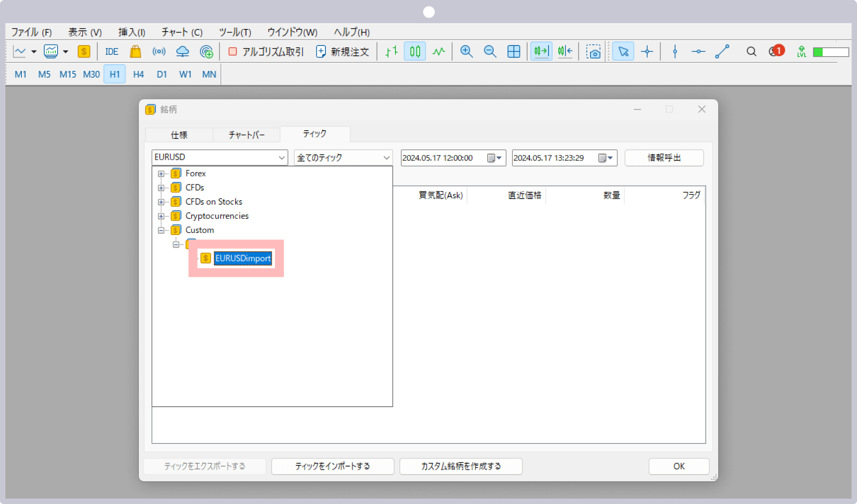Open the ヘルプ(H) menu
This screenshot has height=504, width=857.
click(x=352, y=32)
